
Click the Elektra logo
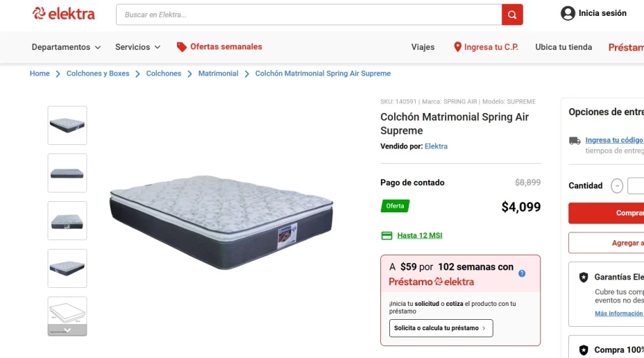tap(64, 14)
